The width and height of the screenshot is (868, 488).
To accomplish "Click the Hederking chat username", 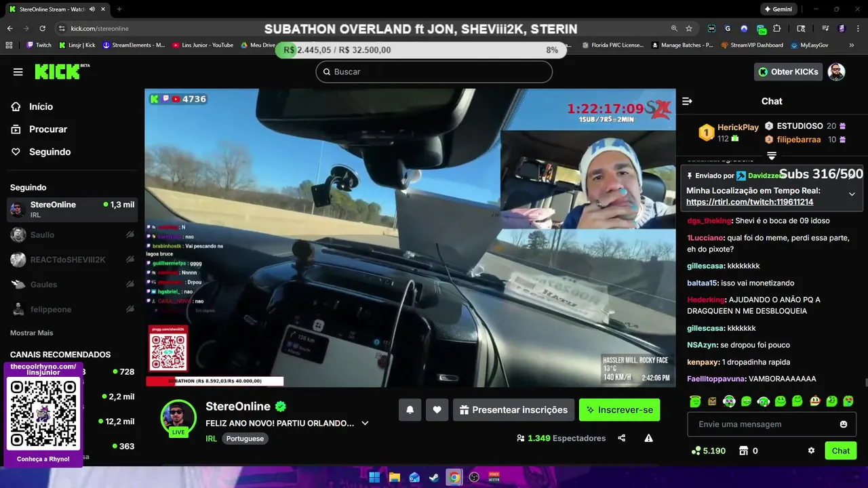I will (706, 300).
